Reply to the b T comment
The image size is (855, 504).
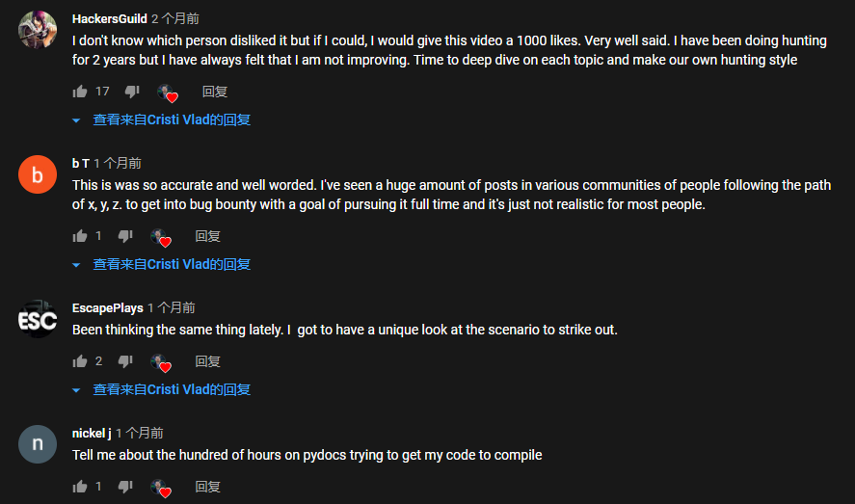(208, 236)
